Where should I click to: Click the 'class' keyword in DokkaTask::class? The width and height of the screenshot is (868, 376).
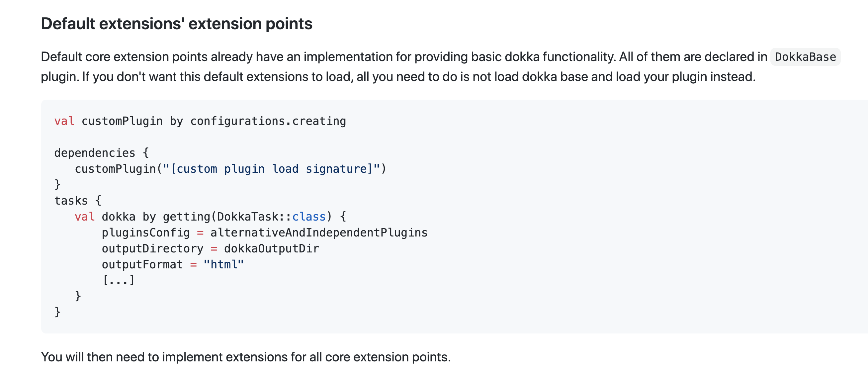309,216
